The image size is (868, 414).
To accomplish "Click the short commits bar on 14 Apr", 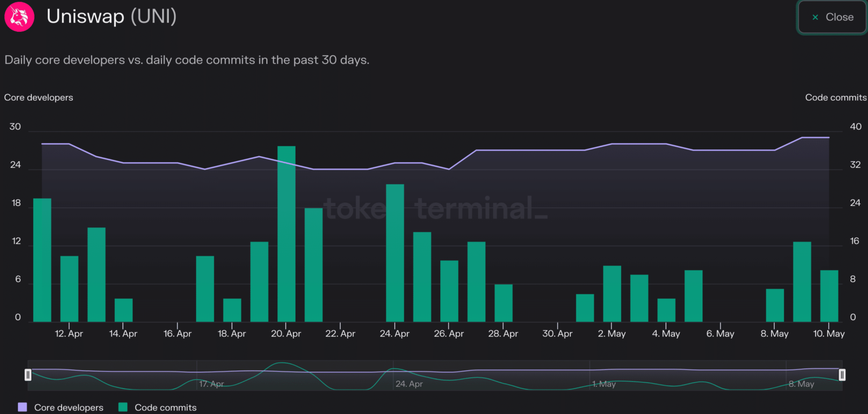I will click(124, 310).
